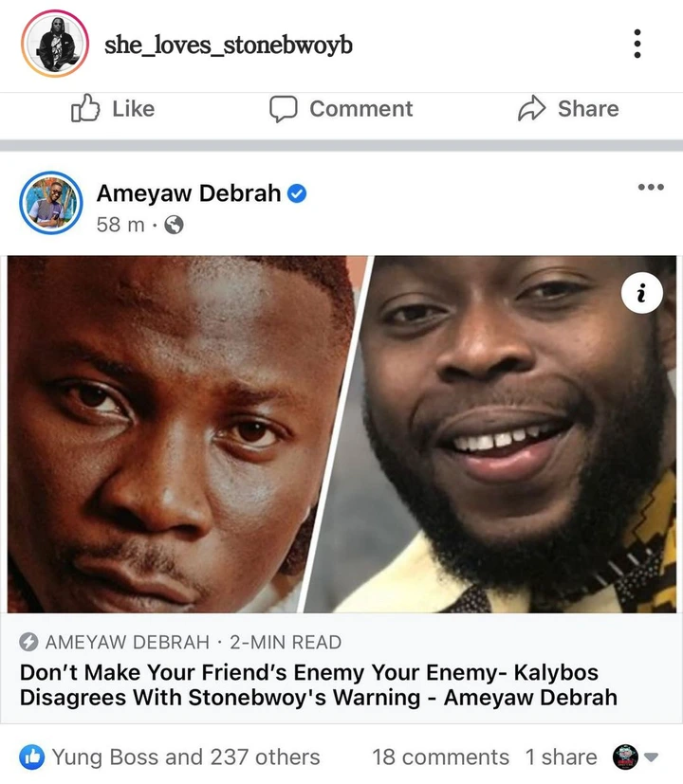Expand the comment-as account dropdown arrow

tap(651, 757)
